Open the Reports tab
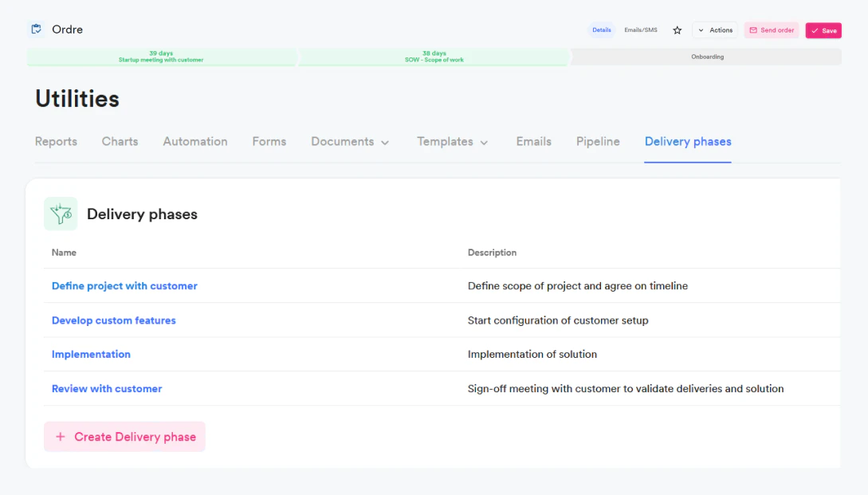 tap(56, 141)
